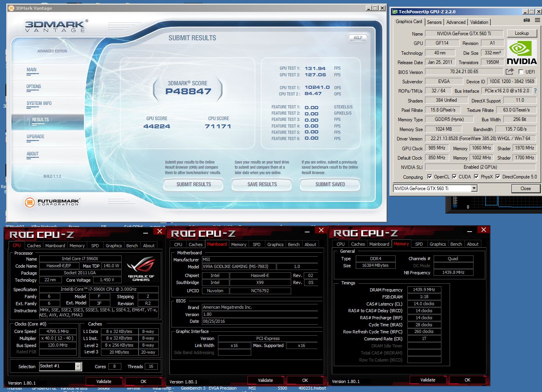Click the GPU Clock value 985 MHz

(x=437, y=148)
